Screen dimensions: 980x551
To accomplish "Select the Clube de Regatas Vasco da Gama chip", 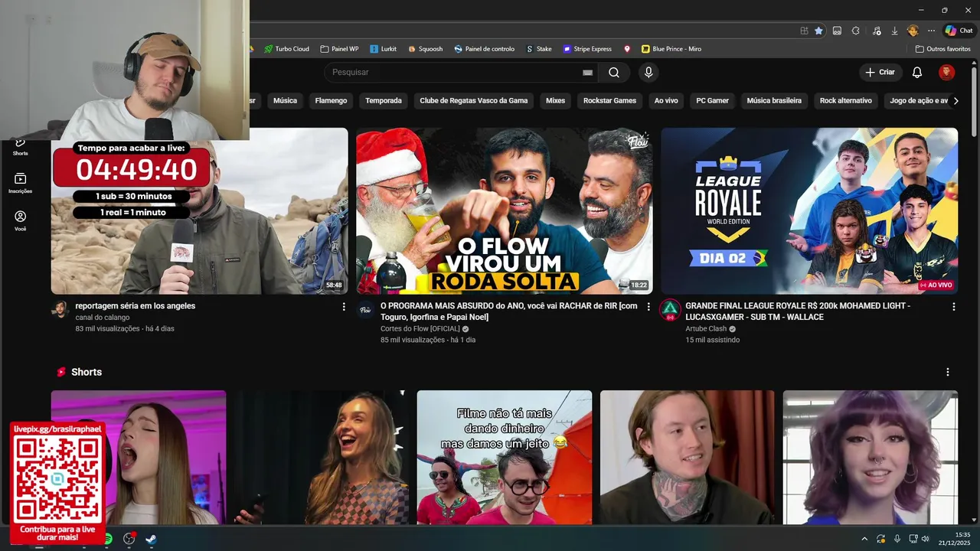I will [x=474, y=100].
